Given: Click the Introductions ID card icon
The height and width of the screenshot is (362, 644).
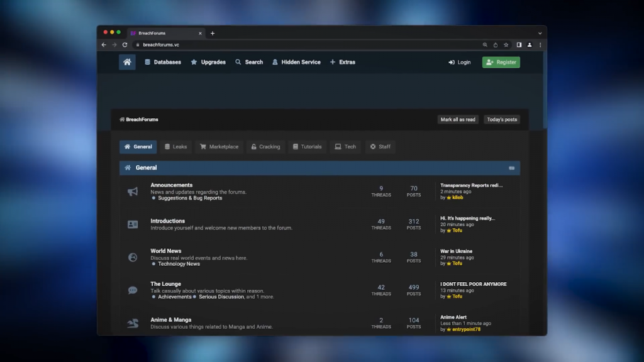Looking at the screenshot, I should click(x=133, y=224).
